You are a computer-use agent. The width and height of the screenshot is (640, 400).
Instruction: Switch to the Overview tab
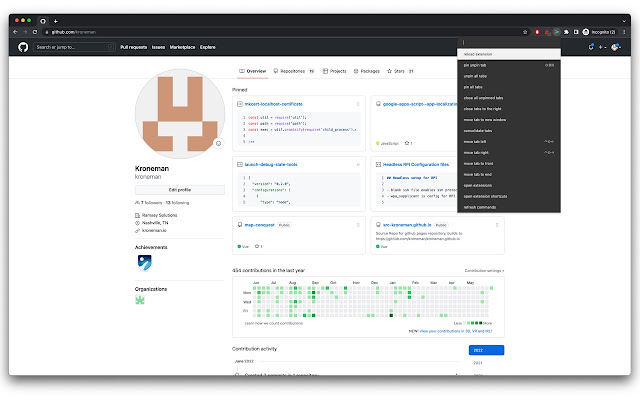coord(253,71)
